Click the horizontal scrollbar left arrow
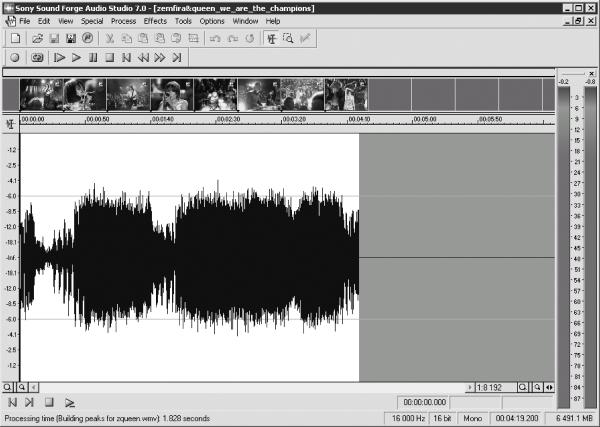 point(34,388)
